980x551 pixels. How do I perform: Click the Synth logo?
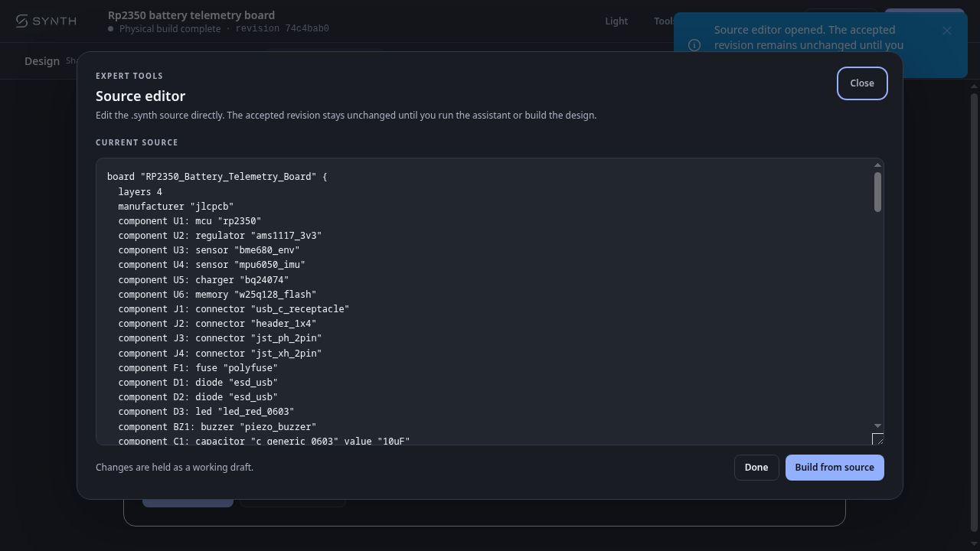pos(46,21)
